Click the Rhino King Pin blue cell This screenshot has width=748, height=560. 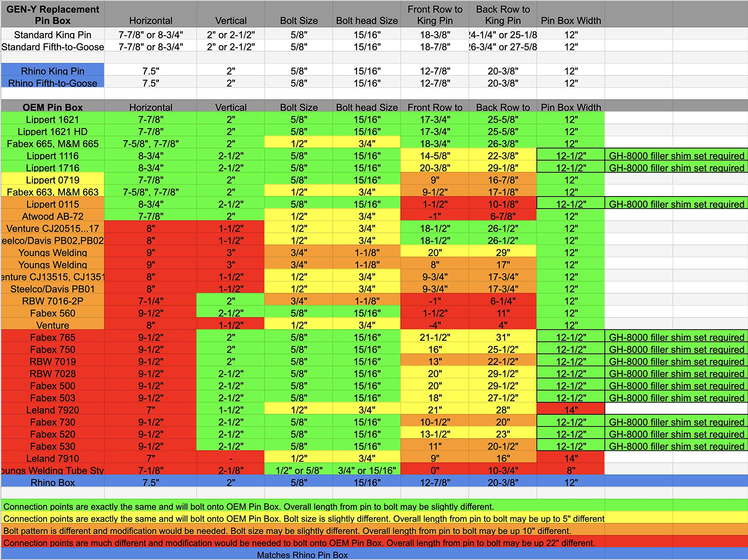pos(52,71)
